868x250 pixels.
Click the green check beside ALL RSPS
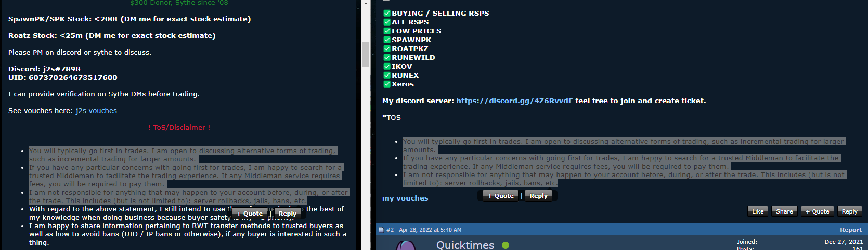387,22
